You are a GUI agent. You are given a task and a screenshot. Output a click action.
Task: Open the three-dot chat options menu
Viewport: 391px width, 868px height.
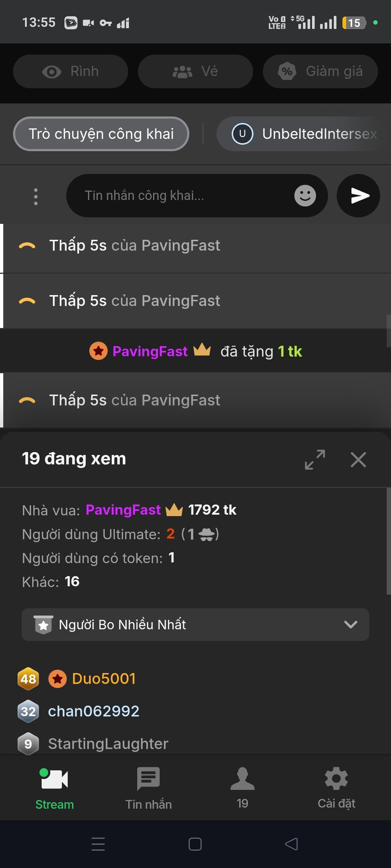[35, 197]
